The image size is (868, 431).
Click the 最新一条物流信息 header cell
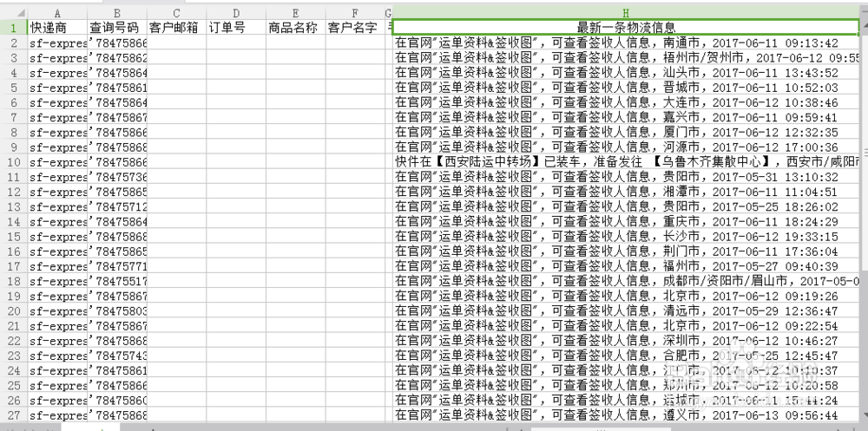tap(626, 27)
